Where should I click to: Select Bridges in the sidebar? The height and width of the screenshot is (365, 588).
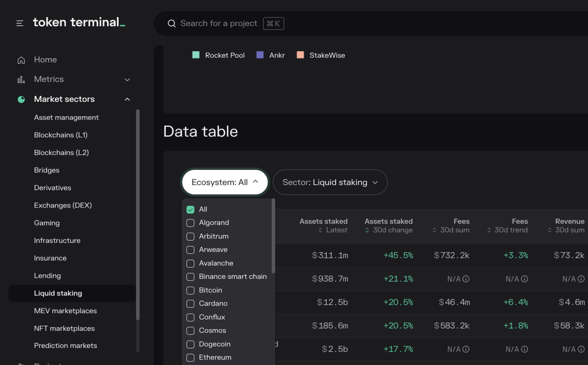pyautogui.click(x=47, y=170)
